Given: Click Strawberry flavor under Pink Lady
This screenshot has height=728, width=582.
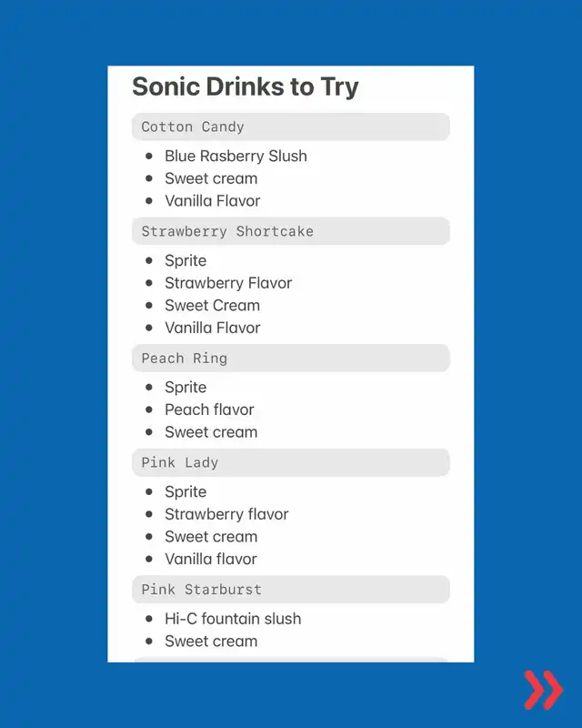Looking at the screenshot, I should 226,514.
